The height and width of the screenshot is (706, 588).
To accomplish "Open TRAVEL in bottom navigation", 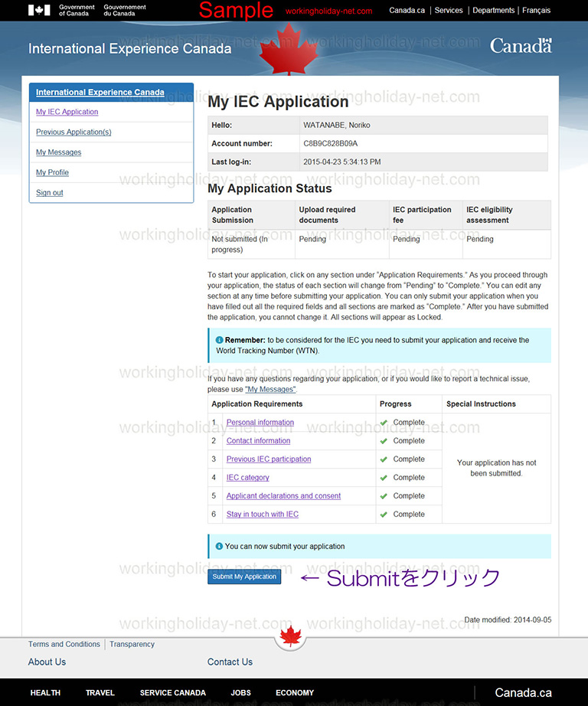I will (x=100, y=693).
